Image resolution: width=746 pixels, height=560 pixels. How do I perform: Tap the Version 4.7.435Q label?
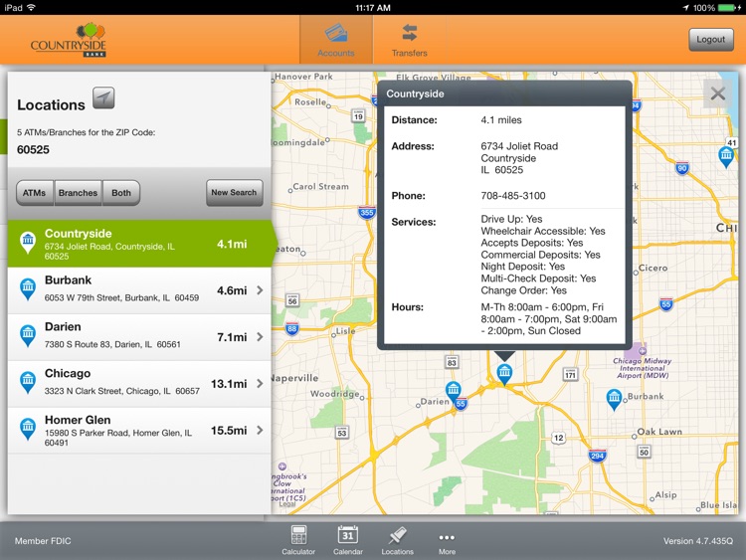pos(698,541)
